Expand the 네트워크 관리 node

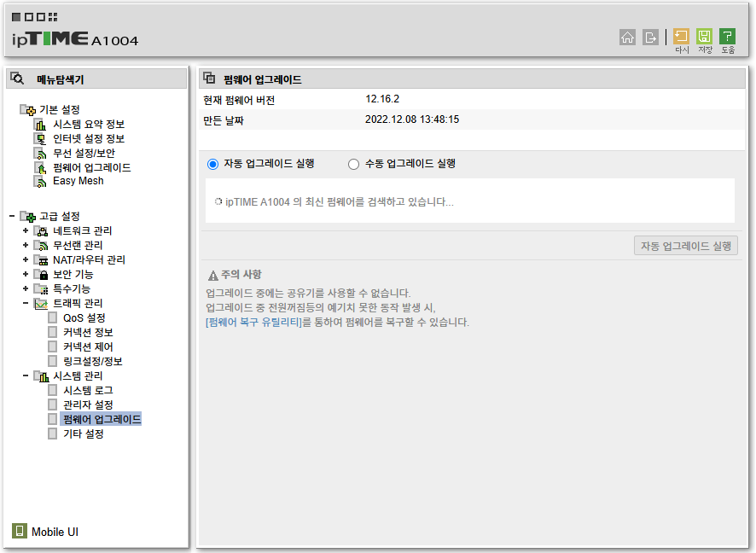[x=26, y=230]
